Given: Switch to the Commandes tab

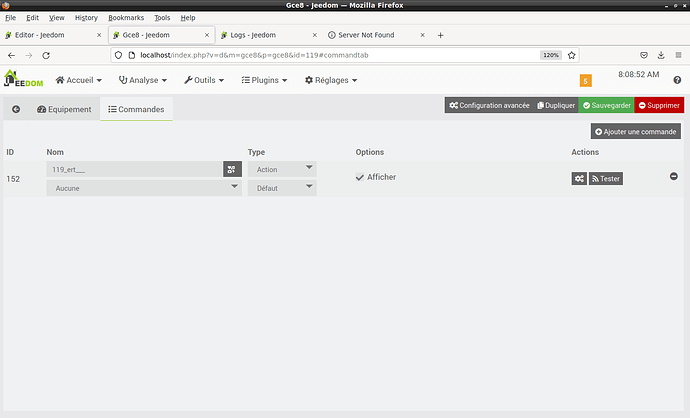Looking at the screenshot, I should (x=136, y=109).
